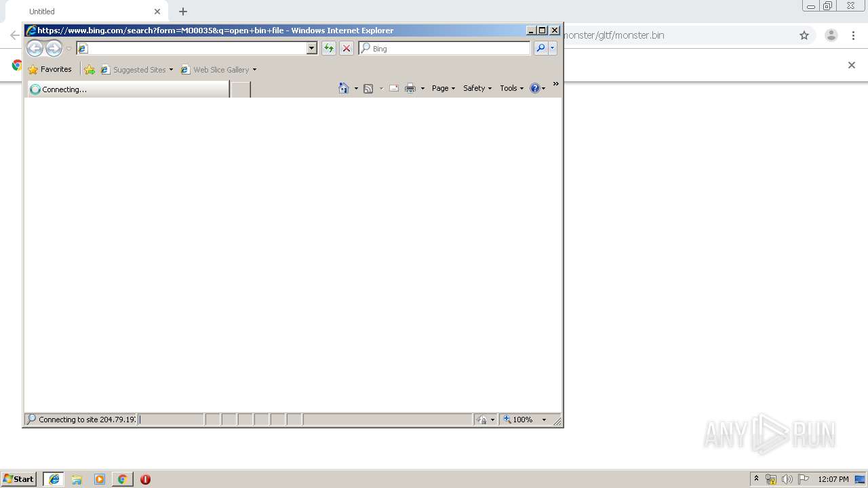
Task: Open Windows Explorer folder from taskbar
Action: coord(77,479)
